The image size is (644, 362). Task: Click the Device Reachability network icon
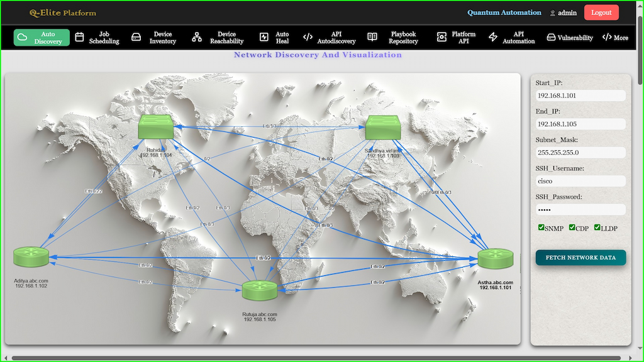pos(197,38)
